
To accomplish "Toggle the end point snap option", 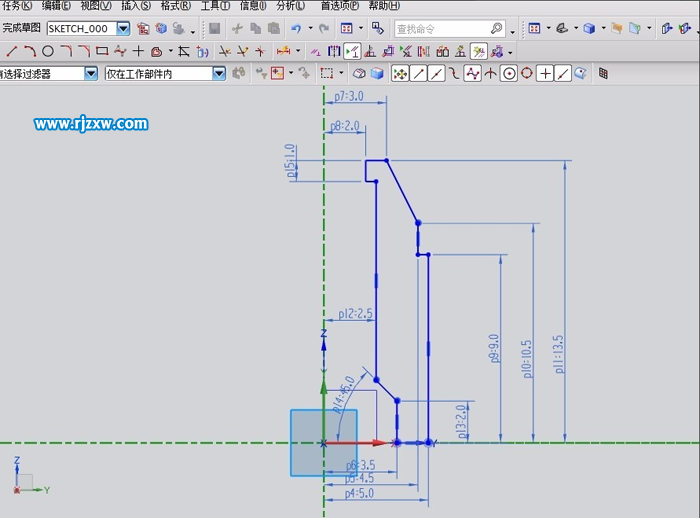I will (418, 73).
